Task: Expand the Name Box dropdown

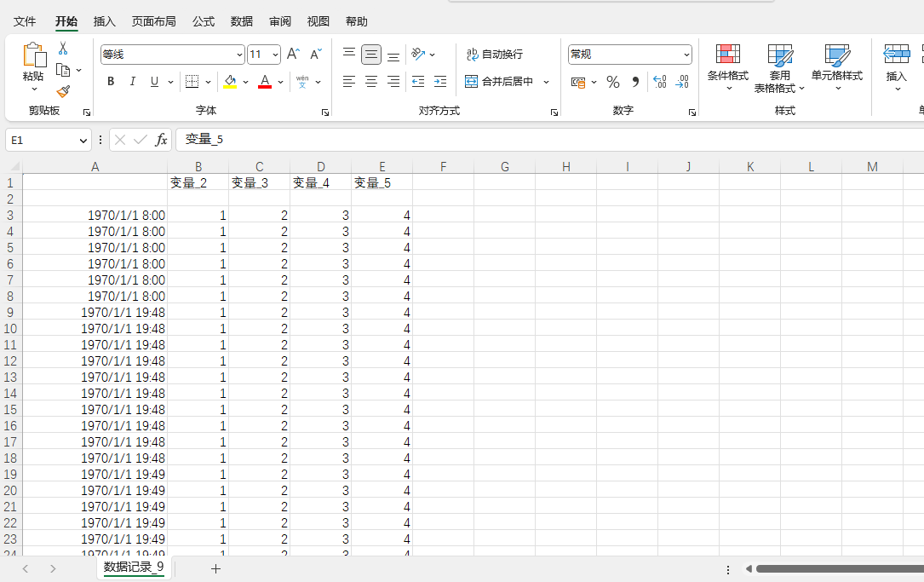Action: (x=83, y=141)
